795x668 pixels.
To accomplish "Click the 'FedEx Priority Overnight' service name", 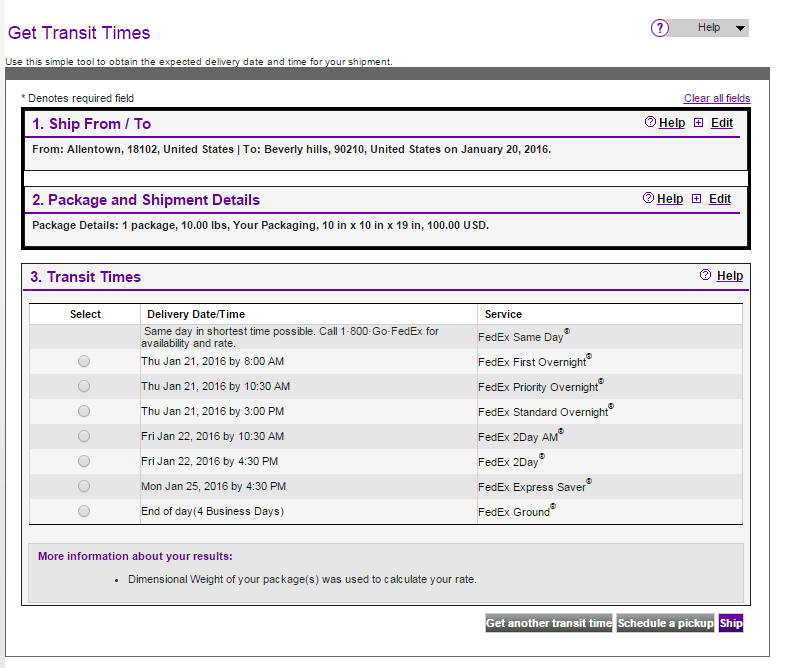I will [541, 386].
